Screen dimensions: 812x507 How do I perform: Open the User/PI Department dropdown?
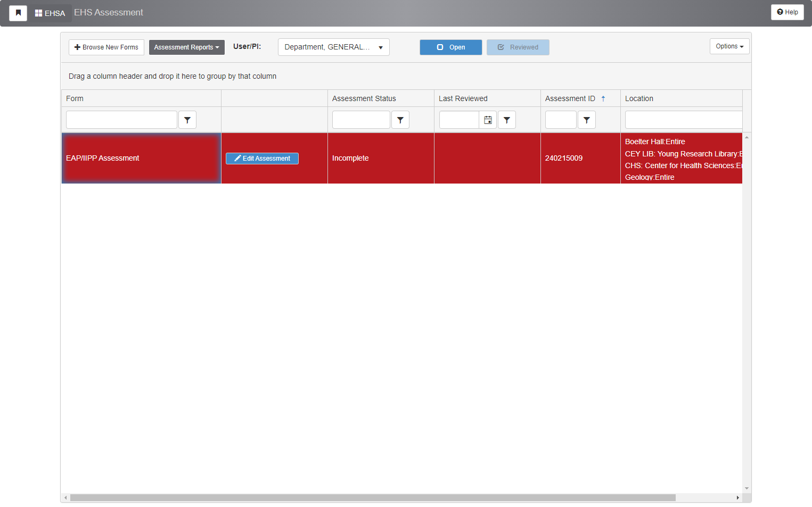[x=334, y=47]
